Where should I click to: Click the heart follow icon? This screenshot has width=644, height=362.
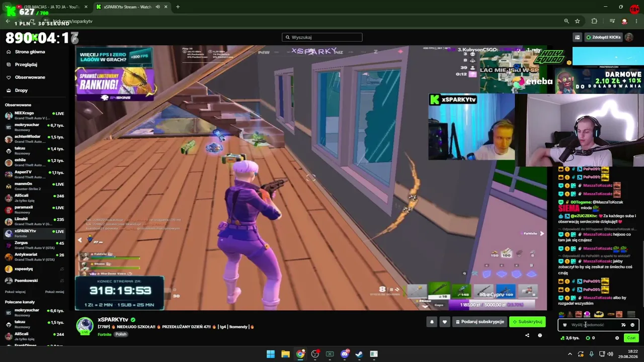tap(444, 322)
